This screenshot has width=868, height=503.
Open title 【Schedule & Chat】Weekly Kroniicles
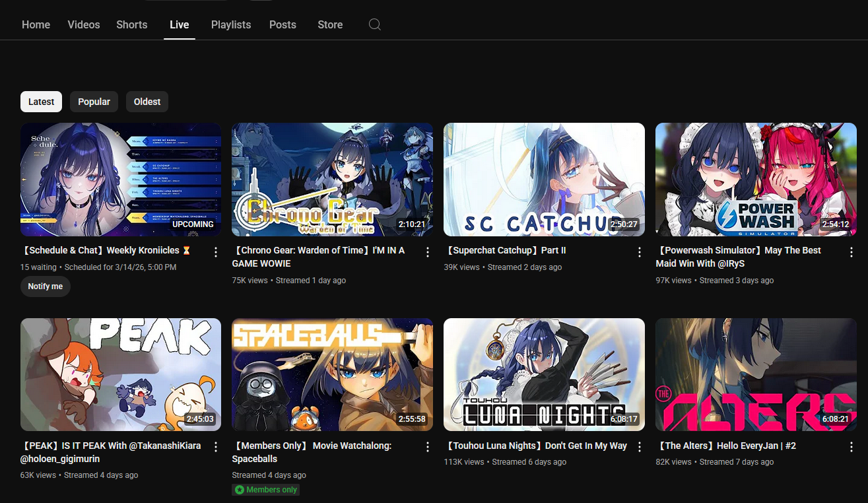coord(106,251)
